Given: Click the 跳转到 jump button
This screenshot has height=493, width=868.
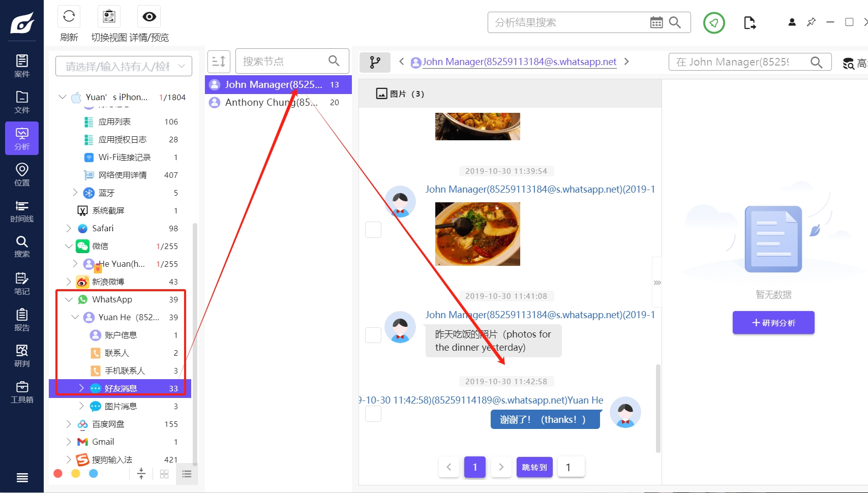Looking at the screenshot, I should coord(534,467).
